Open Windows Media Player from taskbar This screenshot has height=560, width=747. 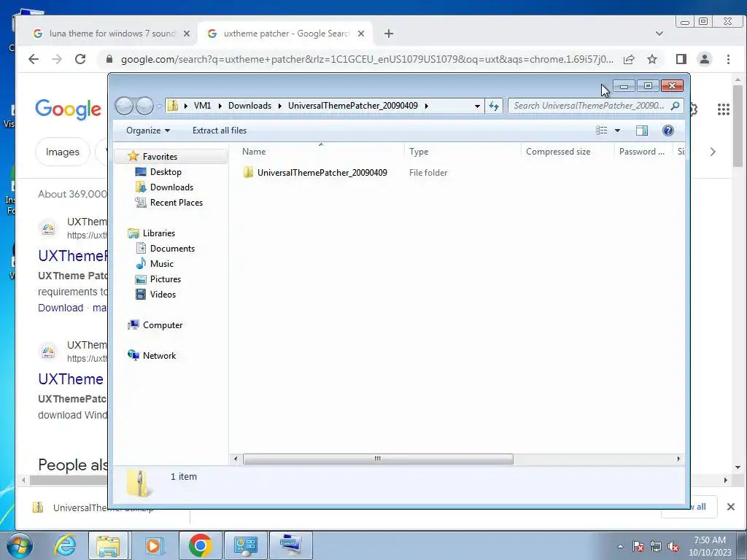(153, 545)
